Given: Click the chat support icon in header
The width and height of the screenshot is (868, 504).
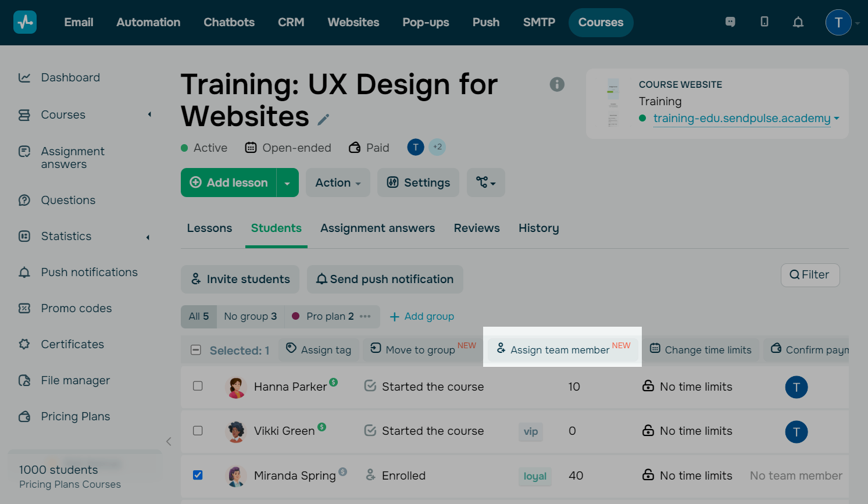Looking at the screenshot, I should click(x=730, y=22).
